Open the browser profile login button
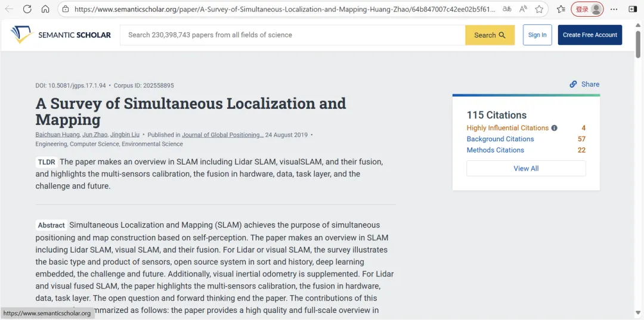This screenshot has width=644, height=320. point(587,9)
